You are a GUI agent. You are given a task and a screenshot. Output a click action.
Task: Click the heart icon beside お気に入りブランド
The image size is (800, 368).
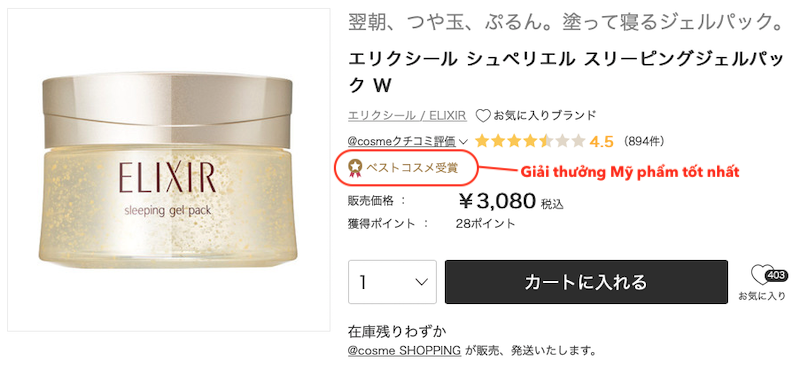pos(483,116)
